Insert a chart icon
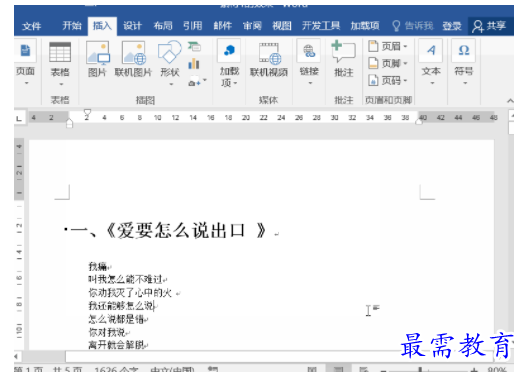522x377 pixels. click(194, 63)
